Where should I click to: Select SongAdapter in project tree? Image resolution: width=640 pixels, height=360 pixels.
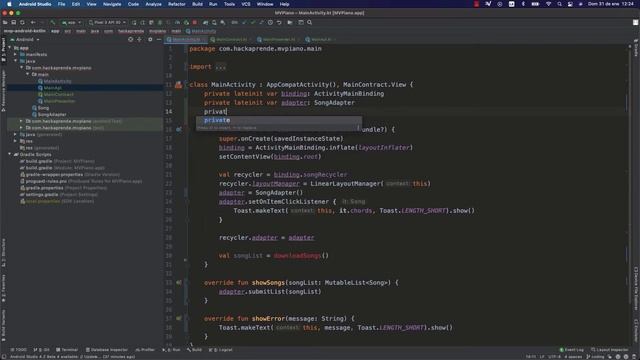[x=49, y=114]
